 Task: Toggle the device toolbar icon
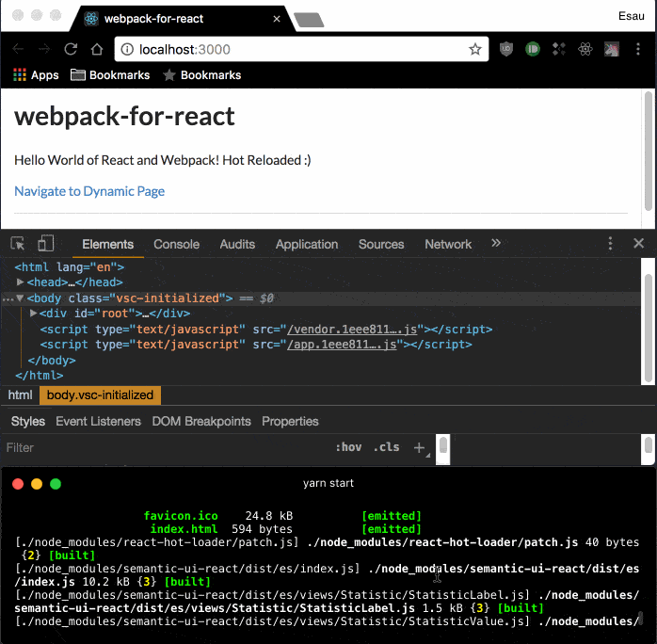(45, 244)
